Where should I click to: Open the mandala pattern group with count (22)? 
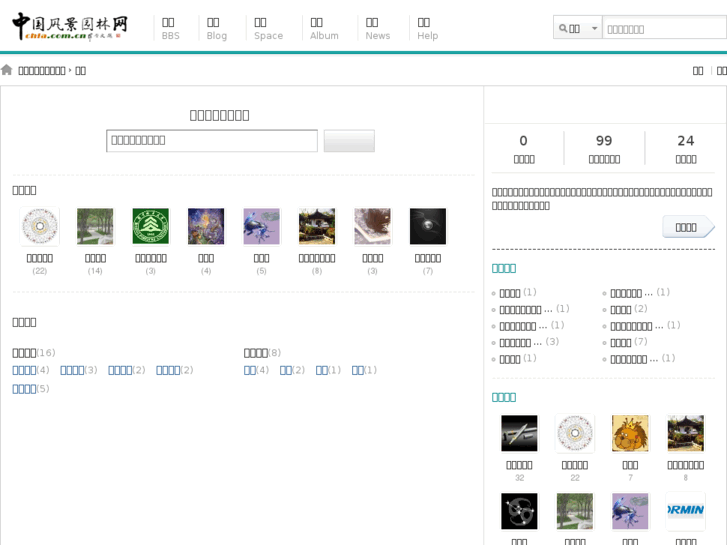pyautogui.click(x=39, y=226)
